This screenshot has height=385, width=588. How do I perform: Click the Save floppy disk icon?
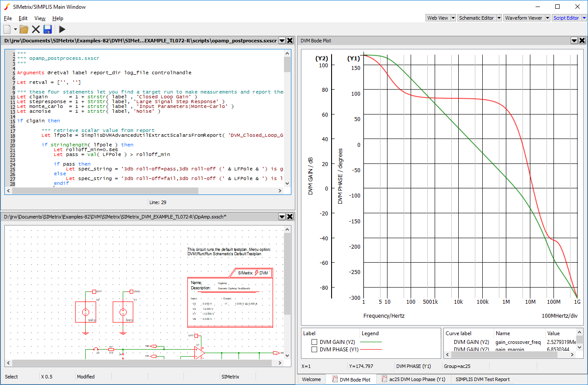[x=48, y=29]
